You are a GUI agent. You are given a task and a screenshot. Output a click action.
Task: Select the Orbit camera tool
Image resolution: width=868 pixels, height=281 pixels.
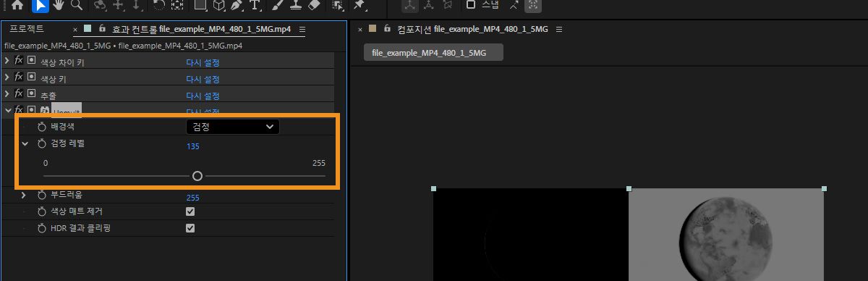click(100, 5)
